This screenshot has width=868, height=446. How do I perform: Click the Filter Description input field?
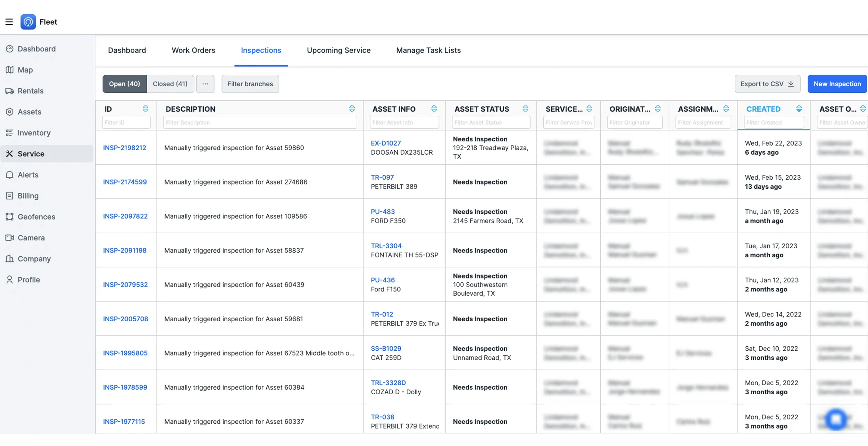[x=260, y=122]
